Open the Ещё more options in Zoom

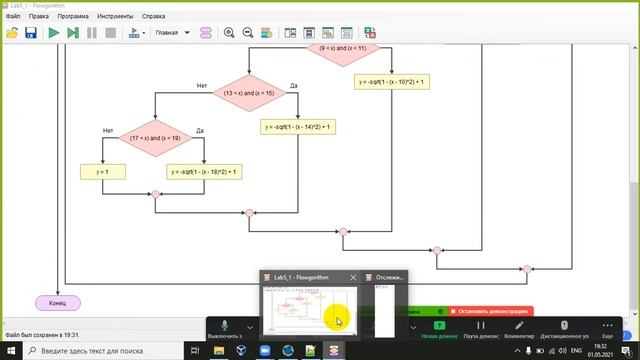click(x=607, y=329)
